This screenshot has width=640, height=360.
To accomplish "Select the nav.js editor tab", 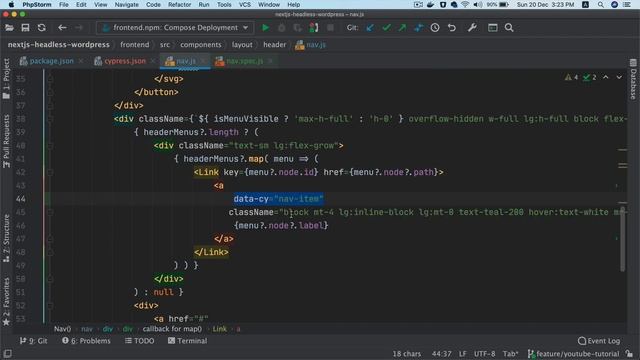I will pos(186,61).
